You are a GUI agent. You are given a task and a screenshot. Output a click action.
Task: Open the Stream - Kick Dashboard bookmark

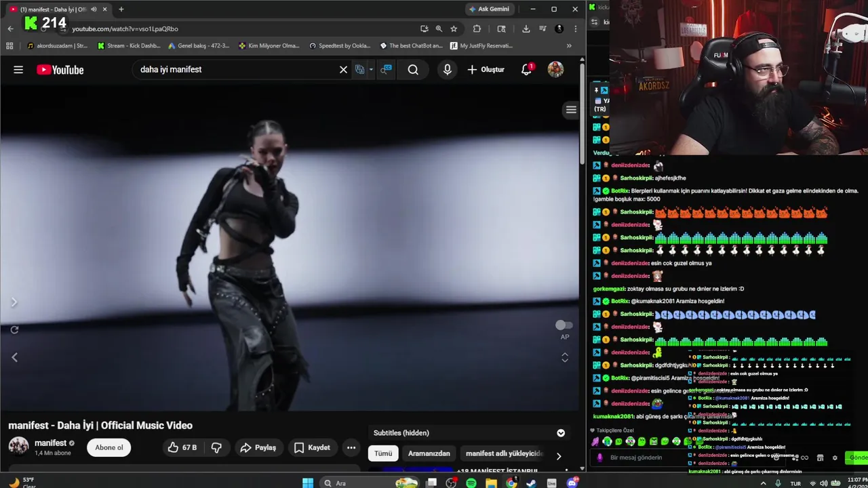point(129,45)
